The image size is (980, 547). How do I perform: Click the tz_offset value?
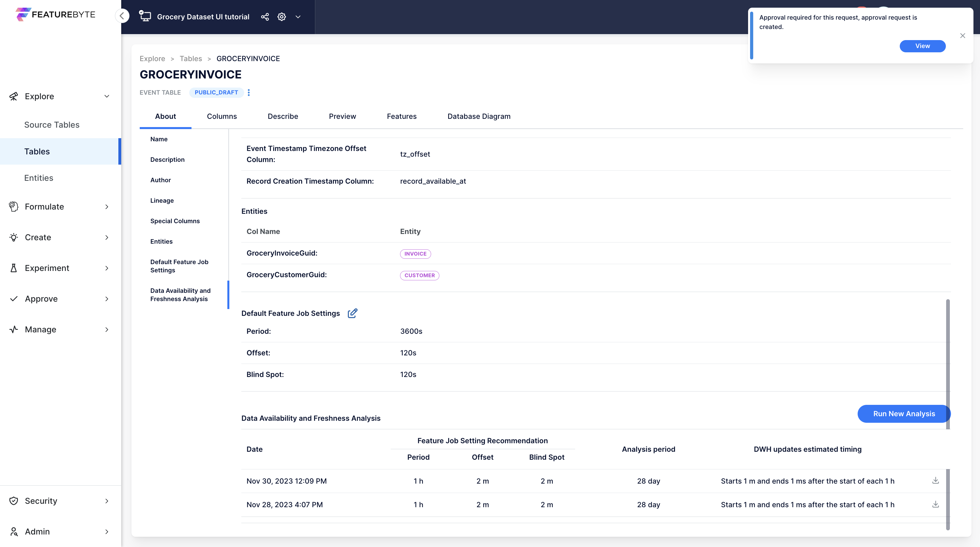(x=415, y=154)
